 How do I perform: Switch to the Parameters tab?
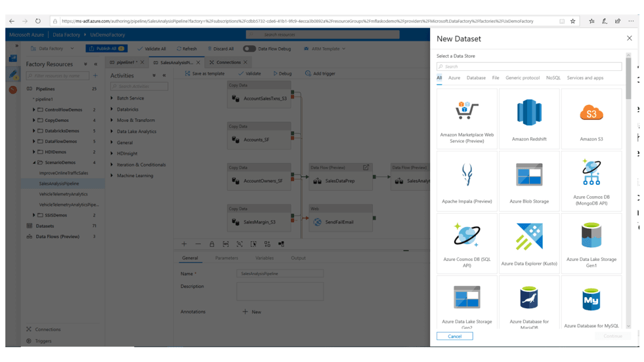[x=226, y=258]
